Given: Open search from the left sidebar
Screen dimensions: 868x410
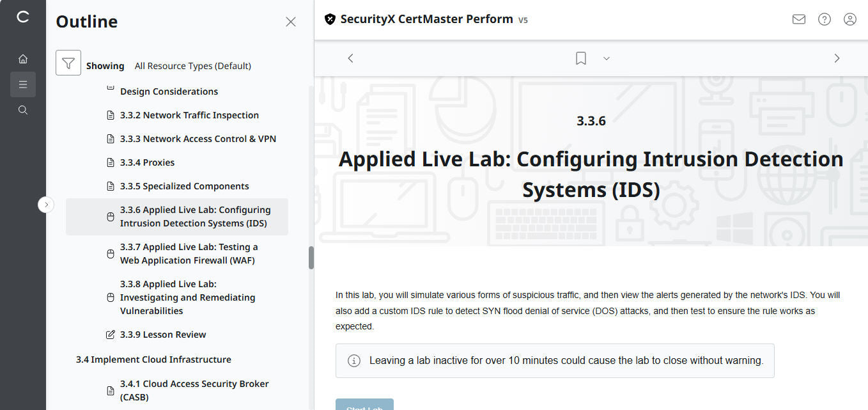Looking at the screenshot, I should [23, 110].
